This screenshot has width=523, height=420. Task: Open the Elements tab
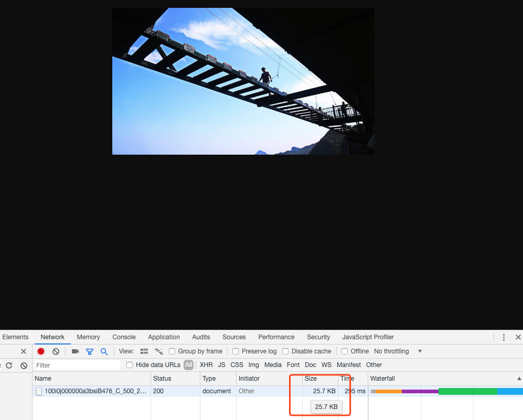tap(15, 337)
